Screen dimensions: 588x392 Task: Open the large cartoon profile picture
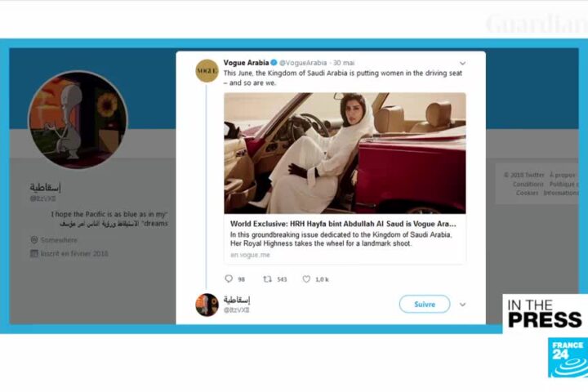pyautogui.click(x=78, y=120)
